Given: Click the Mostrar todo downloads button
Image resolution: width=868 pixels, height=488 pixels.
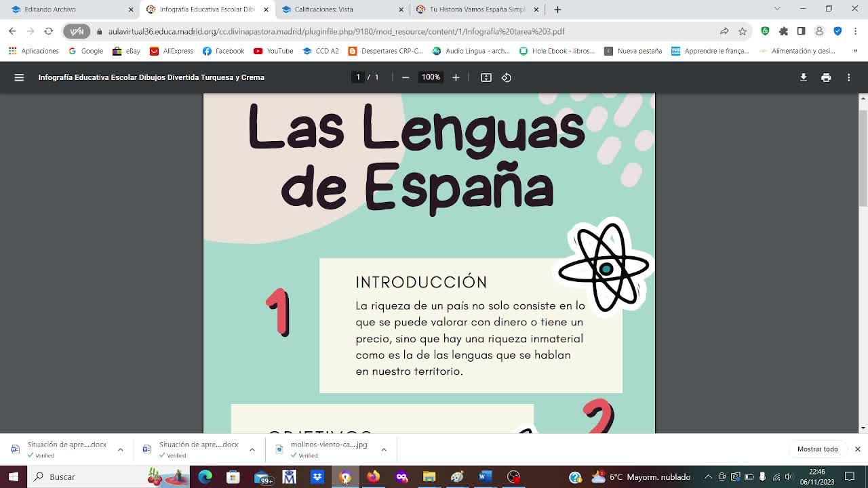Looking at the screenshot, I should click(x=817, y=449).
